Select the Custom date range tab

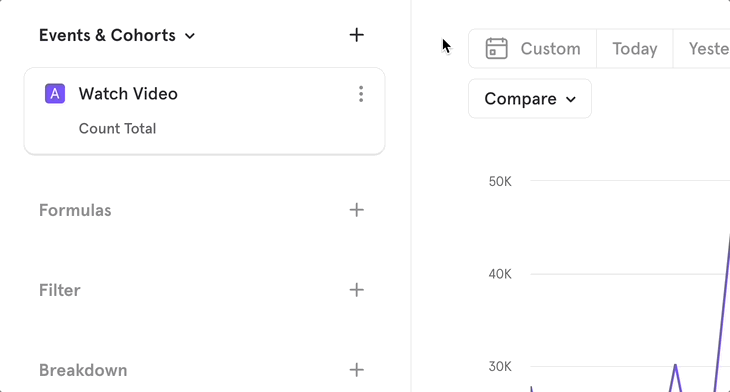pyautogui.click(x=533, y=48)
